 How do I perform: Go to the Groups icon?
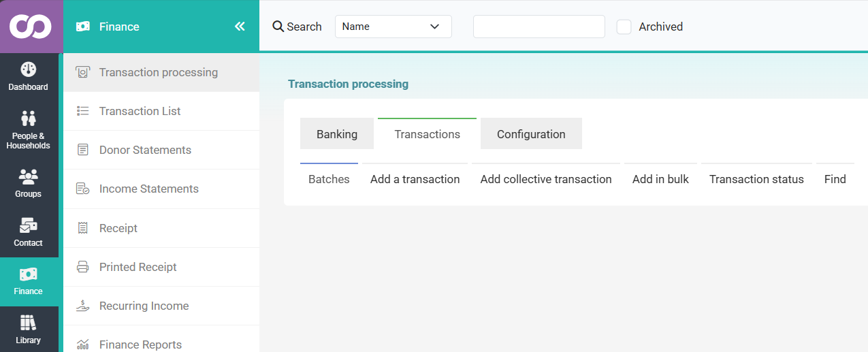28,177
